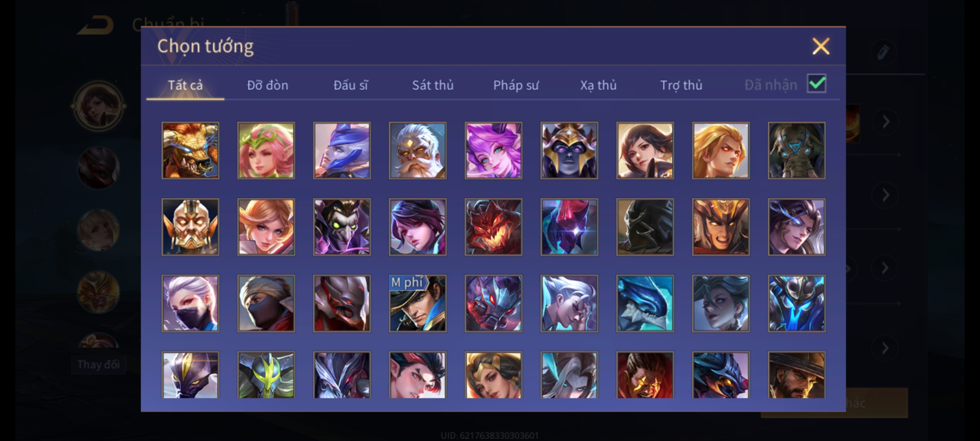Uncheck the Đã nhận owned filter checkbox
This screenshot has height=441, width=980.
[x=817, y=84]
